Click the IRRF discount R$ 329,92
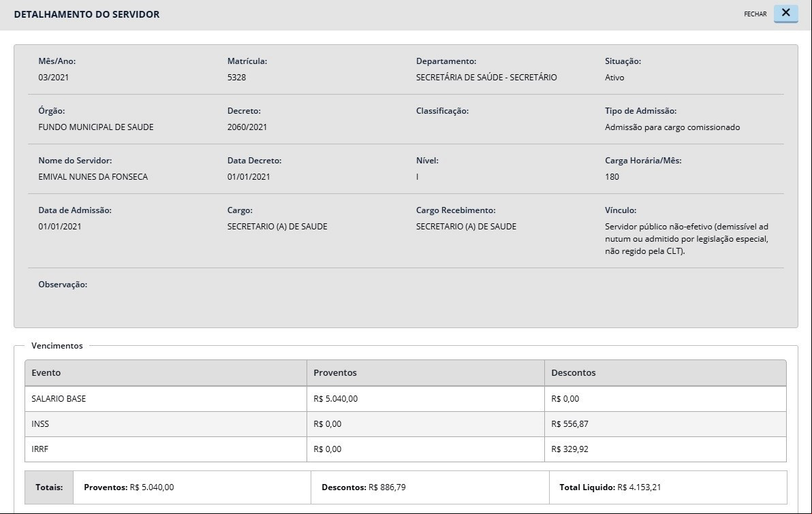The width and height of the screenshot is (812, 514). (569, 449)
